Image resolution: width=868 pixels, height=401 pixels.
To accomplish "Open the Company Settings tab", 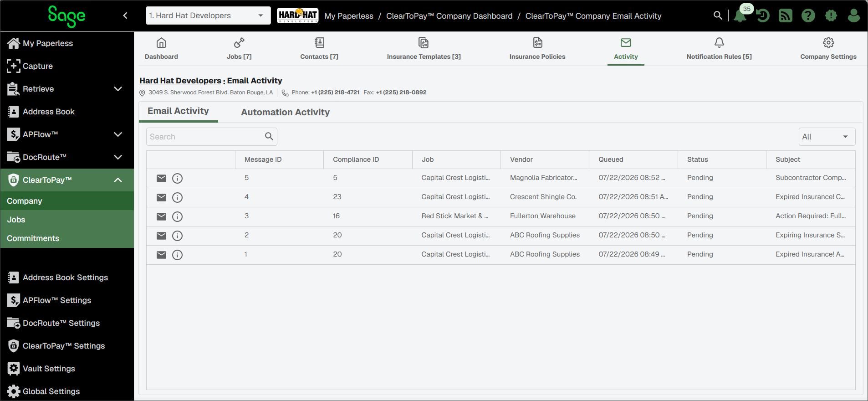I will (828, 49).
